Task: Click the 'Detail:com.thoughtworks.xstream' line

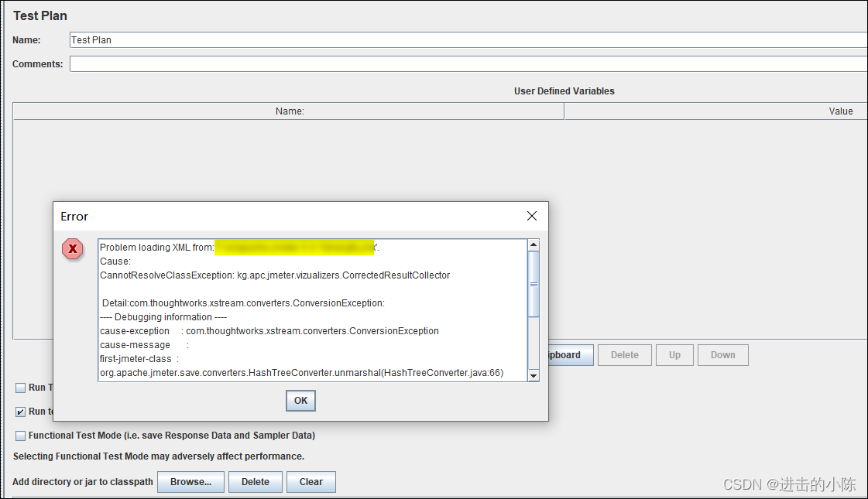Action: [243, 303]
